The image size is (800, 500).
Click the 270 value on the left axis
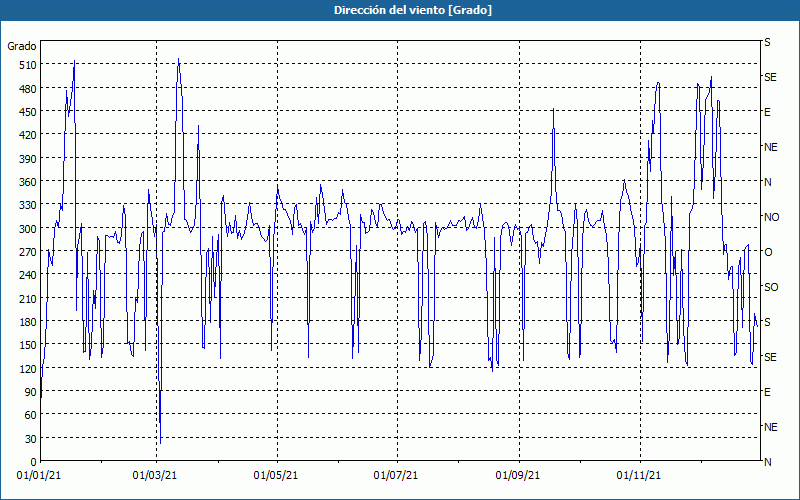[28, 252]
